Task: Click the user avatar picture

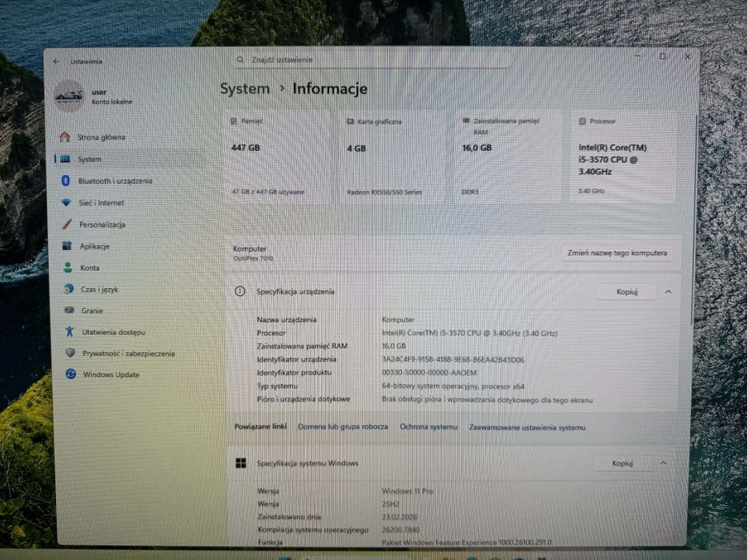Action: [x=69, y=96]
